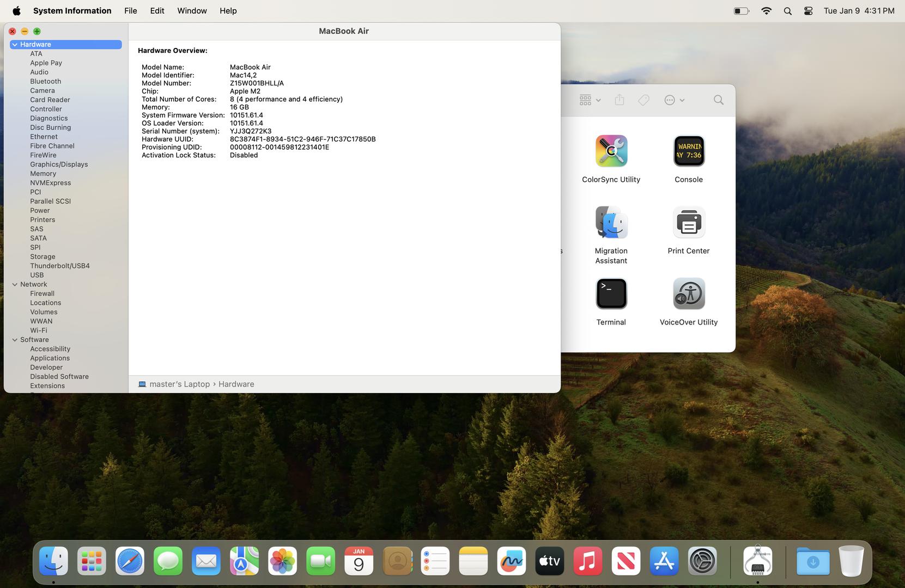The width and height of the screenshot is (905, 588).
Task: Open Console app in Finder window
Action: click(x=689, y=151)
